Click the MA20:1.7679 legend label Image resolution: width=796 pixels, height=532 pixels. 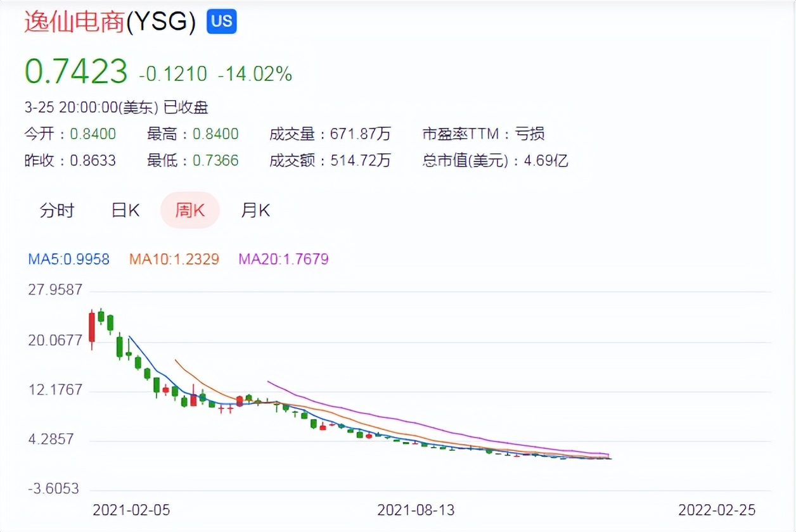coord(283,259)
